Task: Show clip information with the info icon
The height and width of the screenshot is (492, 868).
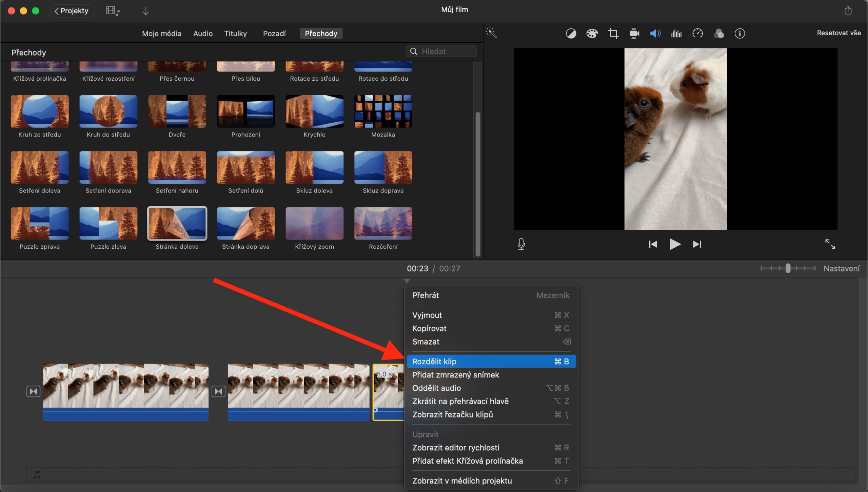Action: pos(739,33)
